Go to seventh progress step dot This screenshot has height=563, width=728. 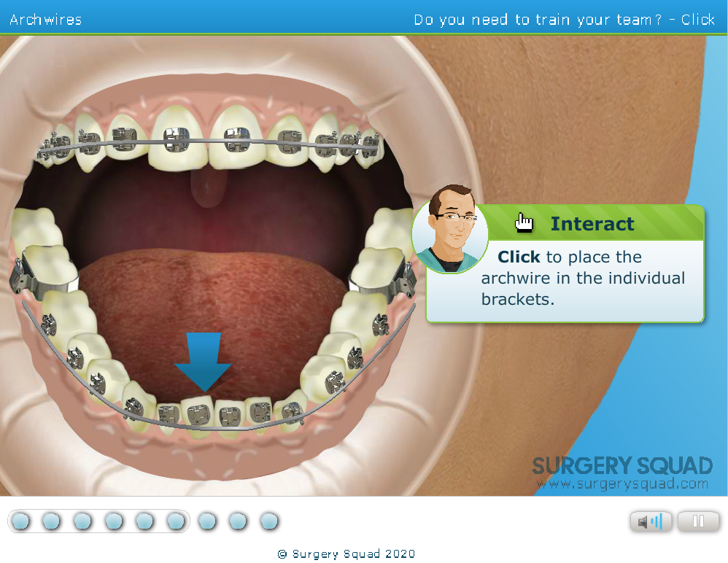pos(207,521)
